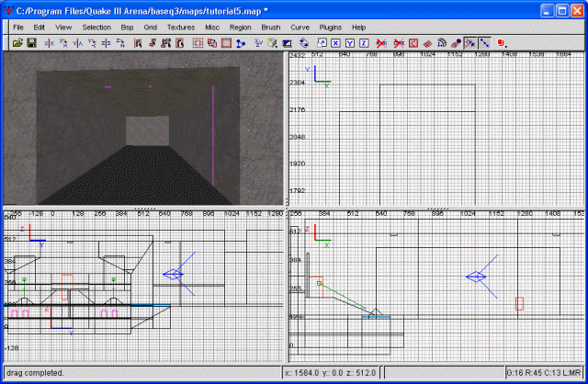Image resolution: width=588 pixels, height=384 pixels.
Task: Open the Textures menu
Action: 181,28
